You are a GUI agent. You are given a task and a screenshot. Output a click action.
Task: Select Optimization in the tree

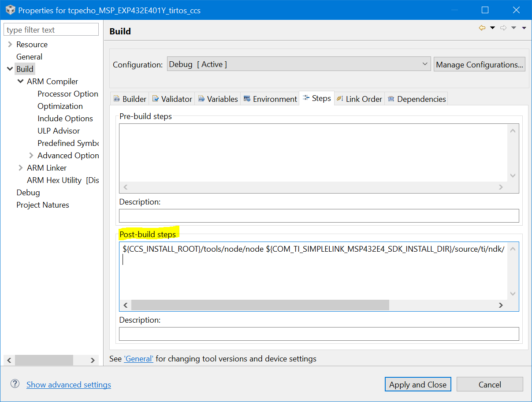(60, 106)
